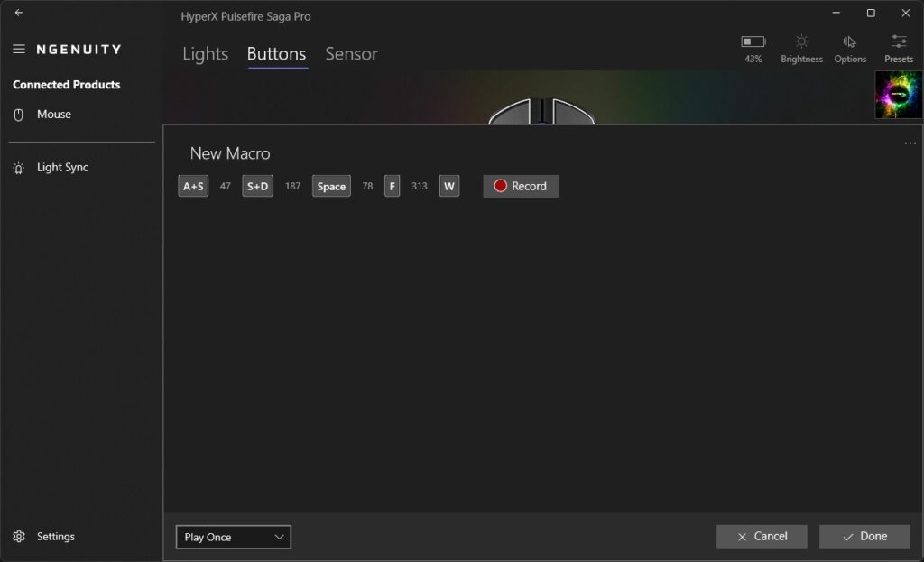Select the colorful preset thumbnail
The height and width of the screenshot is (562, 924).
point(899,95)
